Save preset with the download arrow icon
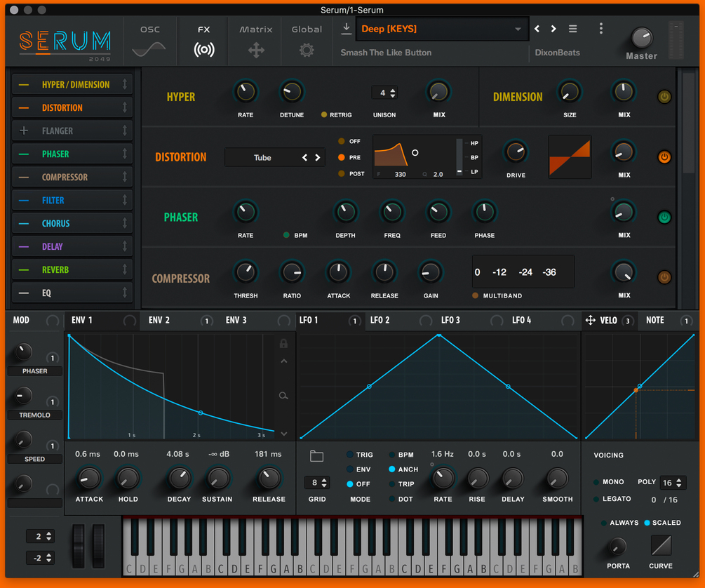 click(347, 28)
